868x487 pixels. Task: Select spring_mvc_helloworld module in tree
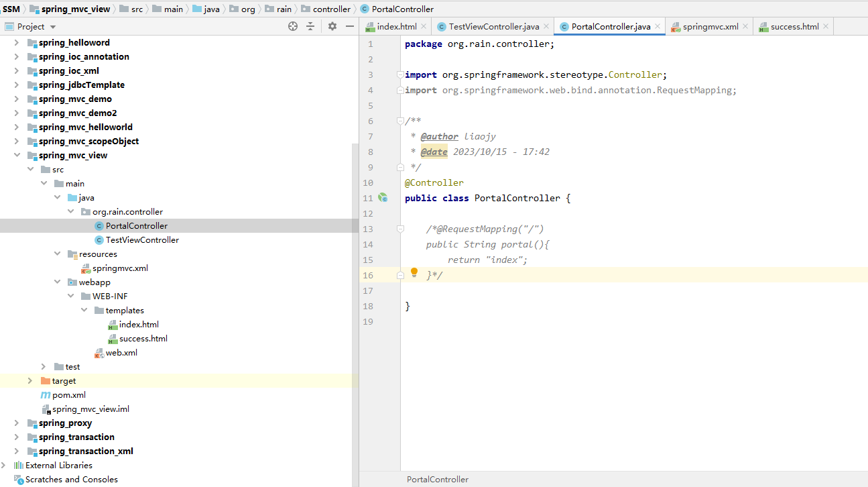[x=86, y=127]
